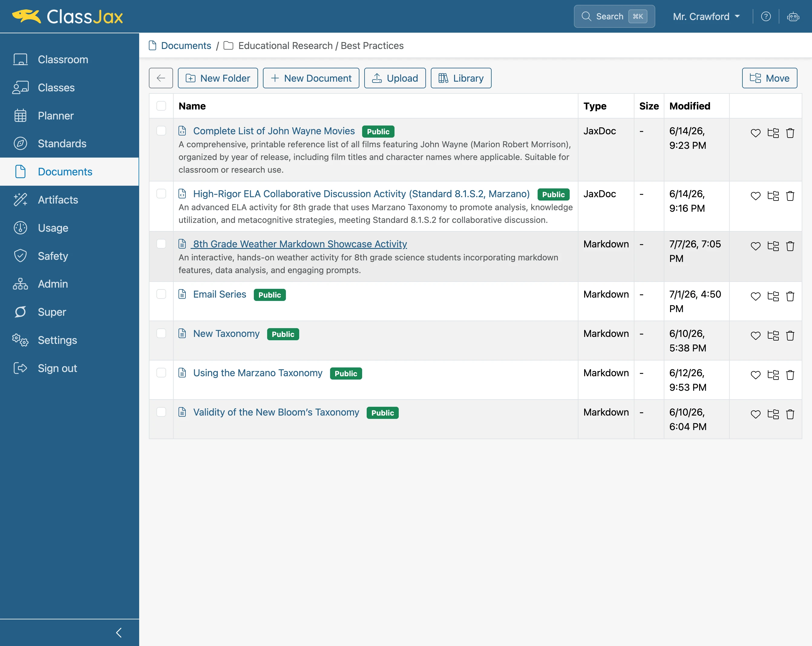Open the Email Series document link
Image resolution: width=812 pixels, height=646 pixels.
[220, 294]
